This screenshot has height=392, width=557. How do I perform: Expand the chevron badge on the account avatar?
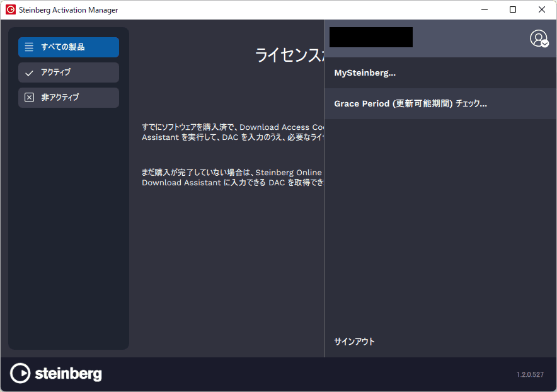click(546, 44)
